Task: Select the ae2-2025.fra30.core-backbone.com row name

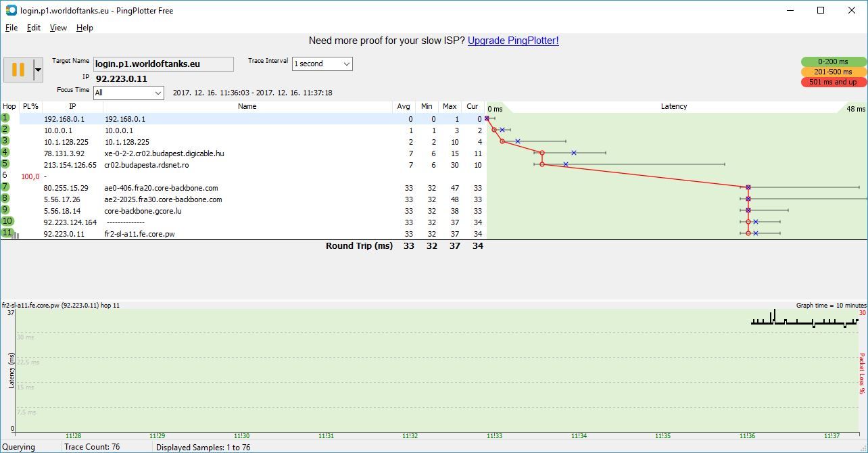Action: click(164, 199)
